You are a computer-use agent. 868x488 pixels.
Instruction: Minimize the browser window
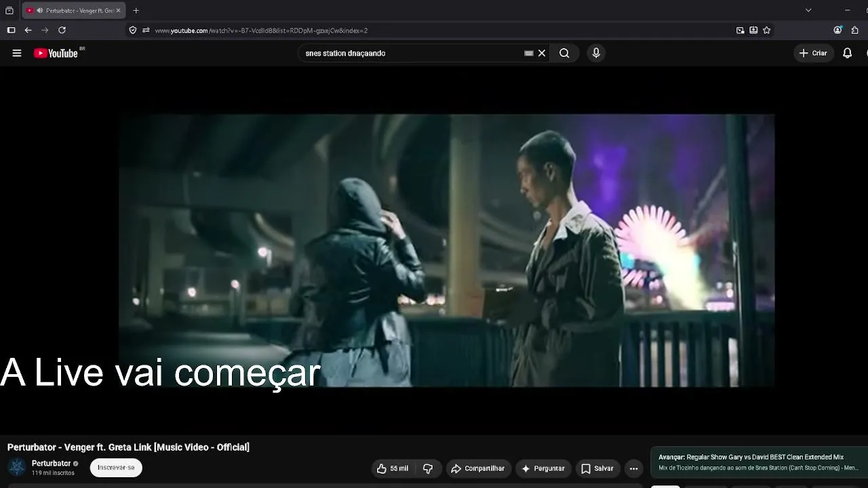click(847, 10)
